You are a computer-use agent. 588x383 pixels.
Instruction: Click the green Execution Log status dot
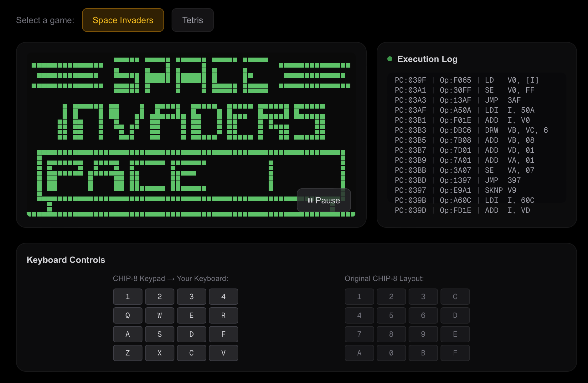pos(390,59)
